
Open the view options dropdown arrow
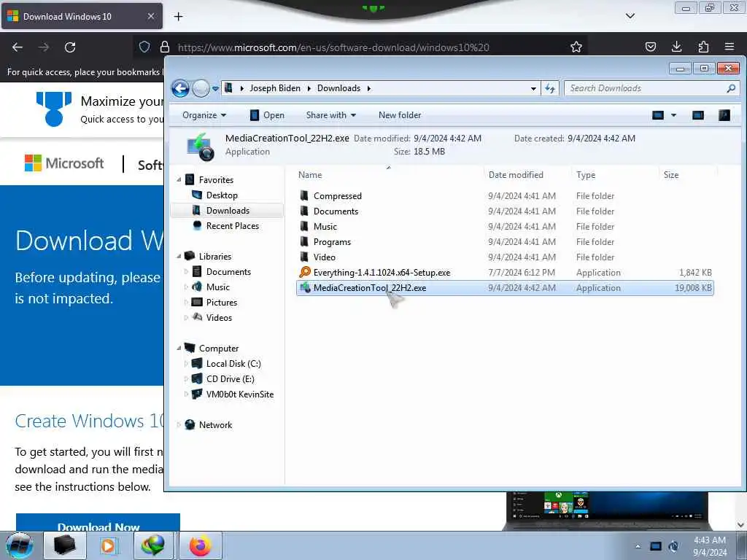click(673, 115)
